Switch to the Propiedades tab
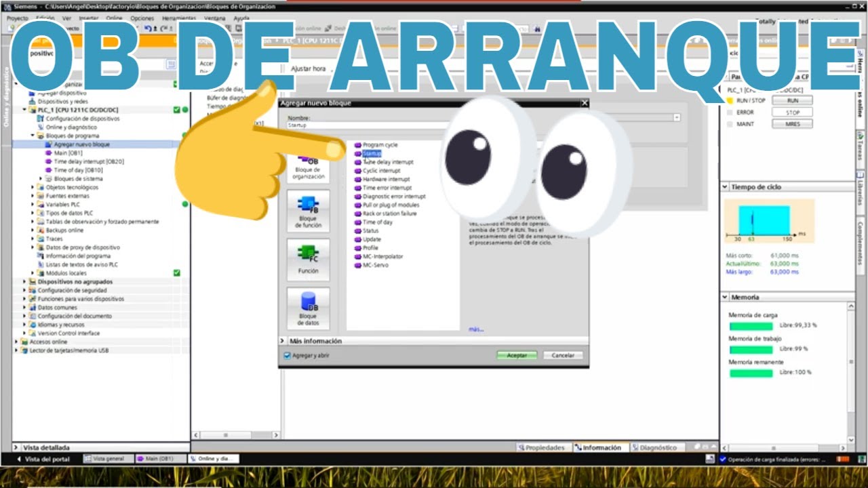868x488 pixels. (542, 448)
